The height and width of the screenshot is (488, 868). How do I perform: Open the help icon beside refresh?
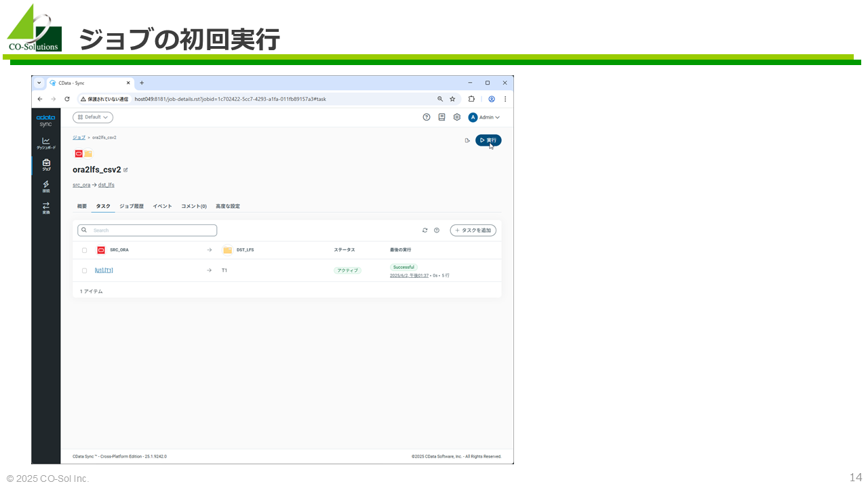tap(437, 230)
